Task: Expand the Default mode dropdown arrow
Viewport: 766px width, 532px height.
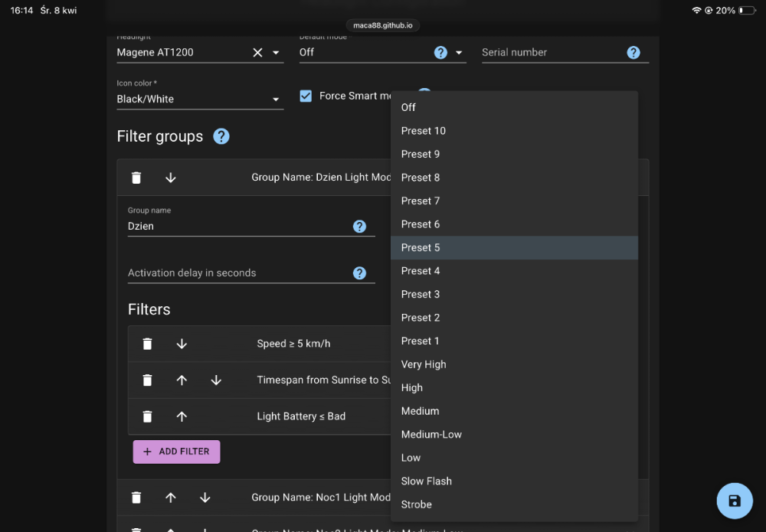Action: coord(459,53)
